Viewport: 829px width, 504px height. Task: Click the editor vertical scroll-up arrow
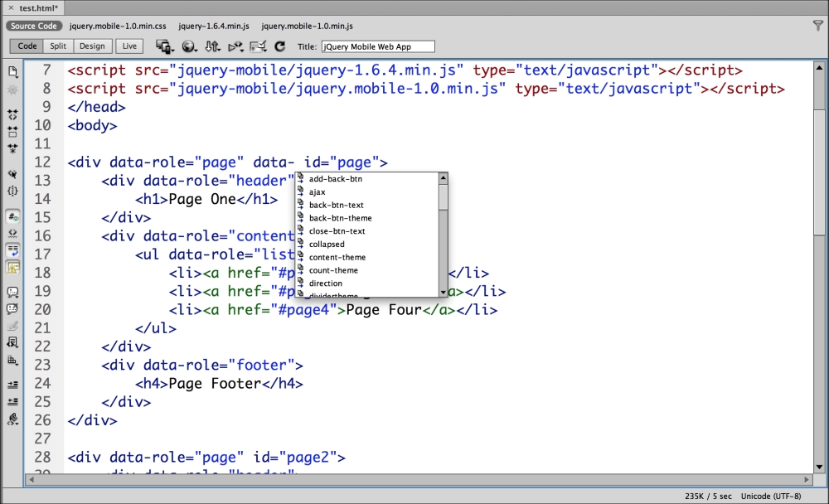(x=819, y=68)
